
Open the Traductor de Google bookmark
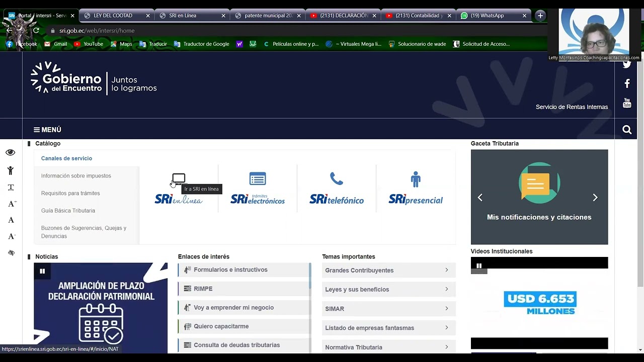coord(201,44)
